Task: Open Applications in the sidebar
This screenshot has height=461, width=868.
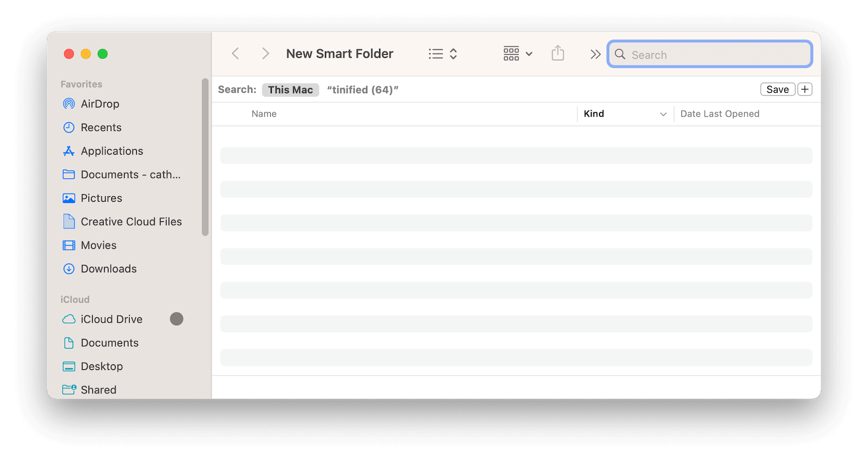Action: pyautogui.click(x=112, y=151)
